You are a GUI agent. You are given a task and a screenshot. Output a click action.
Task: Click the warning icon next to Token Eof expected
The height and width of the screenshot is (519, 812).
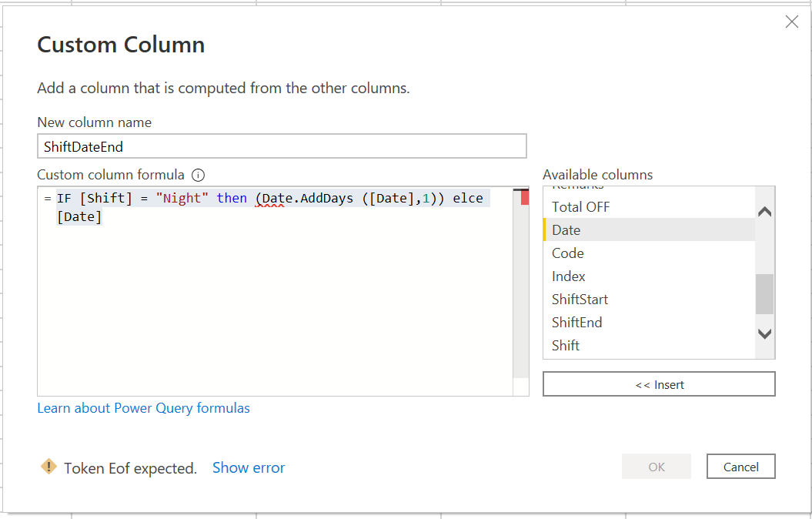tap(48, 467)
